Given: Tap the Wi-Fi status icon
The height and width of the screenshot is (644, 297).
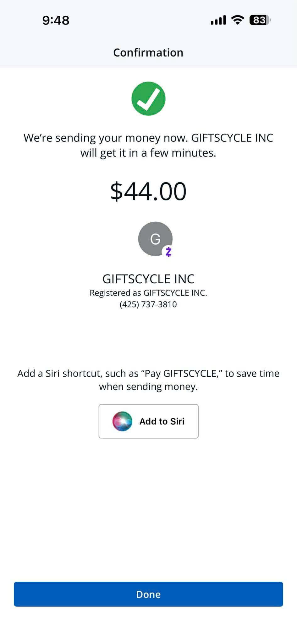Looking at the screenshot, I should [238, 20].
